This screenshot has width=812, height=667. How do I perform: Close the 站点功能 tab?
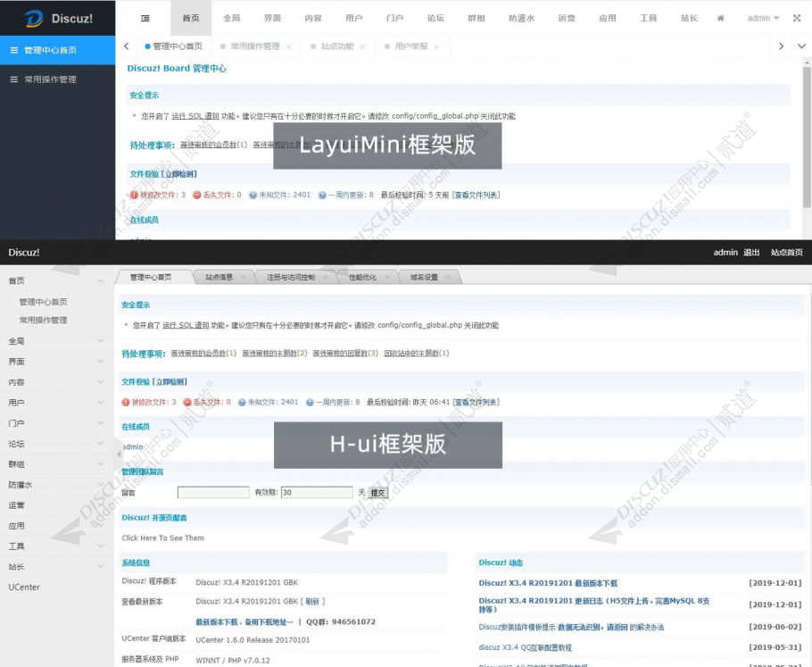coord(362,46)
